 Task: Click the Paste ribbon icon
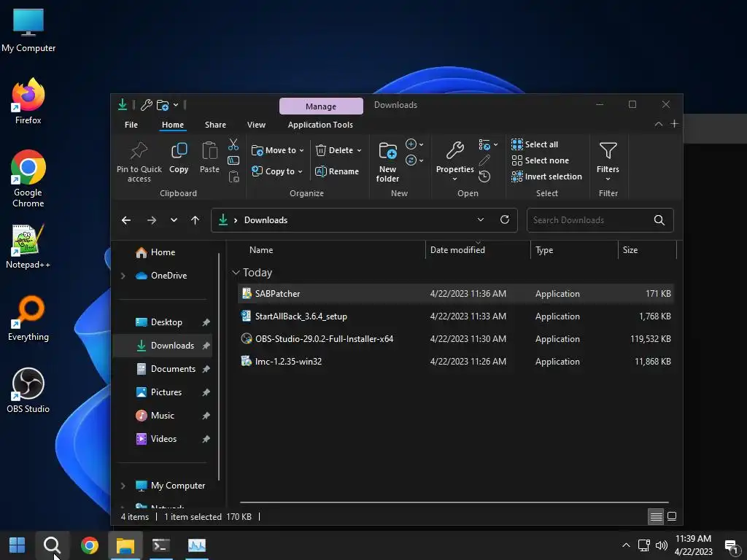coord(209,151)
